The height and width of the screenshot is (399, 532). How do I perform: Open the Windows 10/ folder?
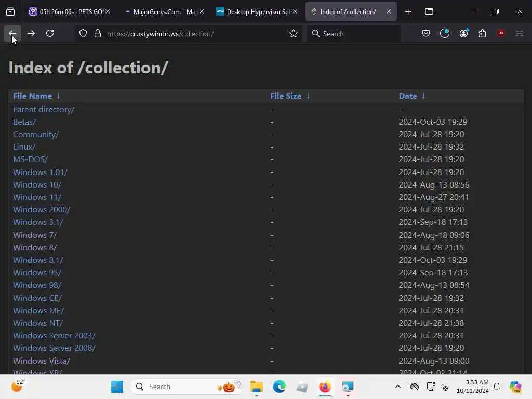[x=37, y=185]
